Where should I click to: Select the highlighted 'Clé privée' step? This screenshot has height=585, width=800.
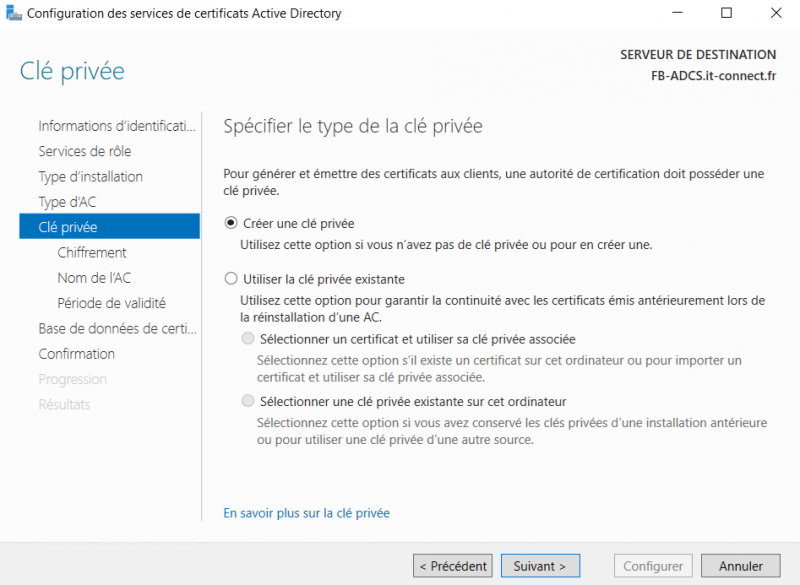[68, 227]
